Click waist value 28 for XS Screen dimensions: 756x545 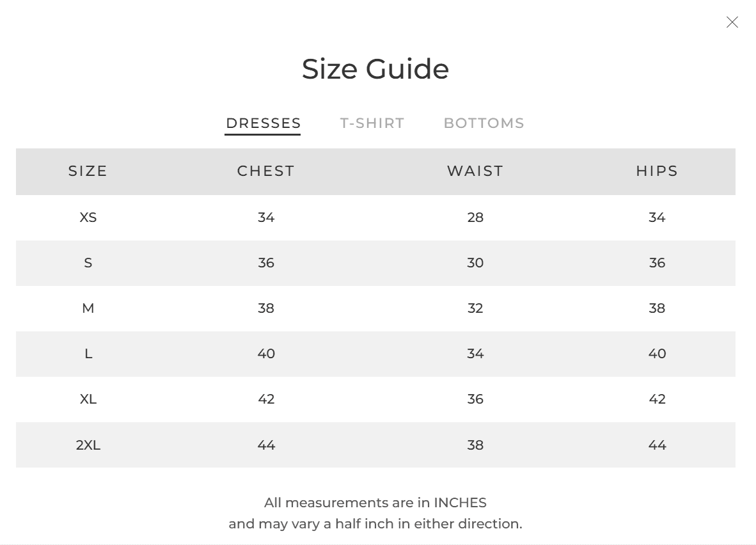[x=475, y=217]
